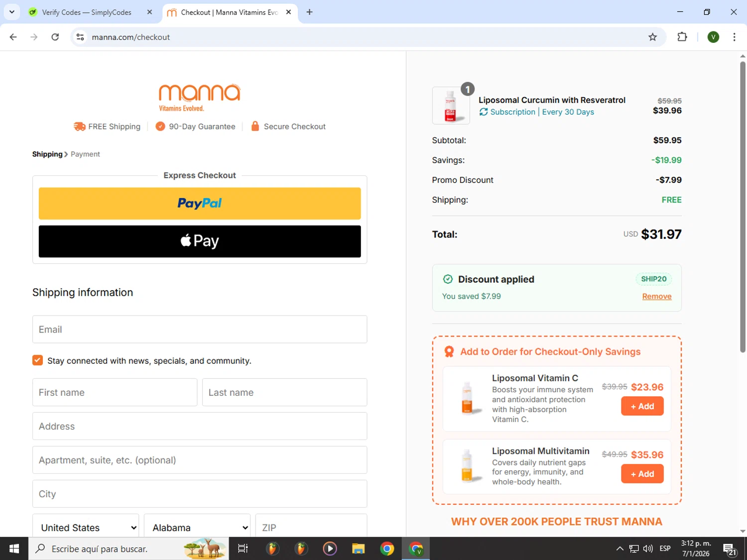Open the Chrome profile avatar V

click(713, 37)
